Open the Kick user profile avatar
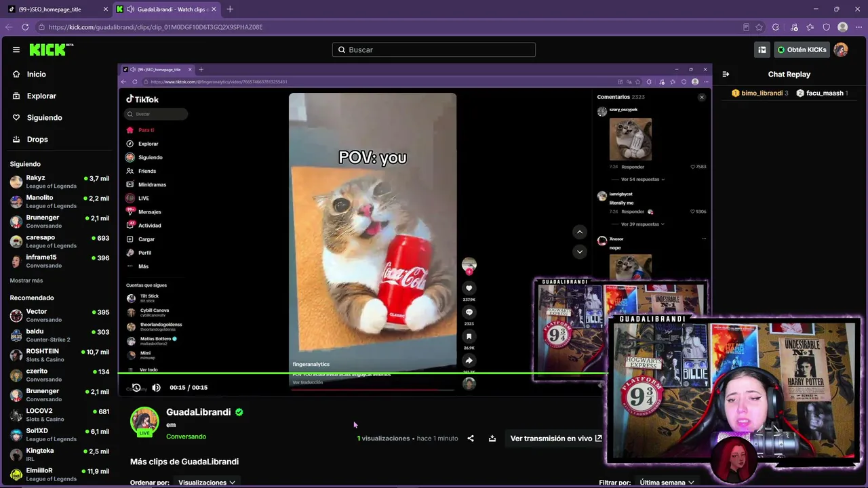Screen dimensions: 868x488 (x=841, y=49)
